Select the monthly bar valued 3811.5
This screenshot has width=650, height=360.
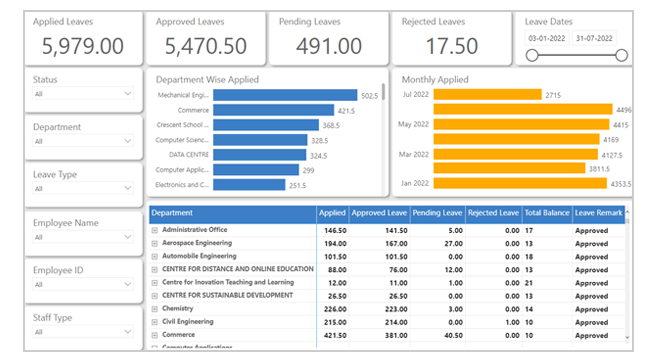[x=509, y=168]
